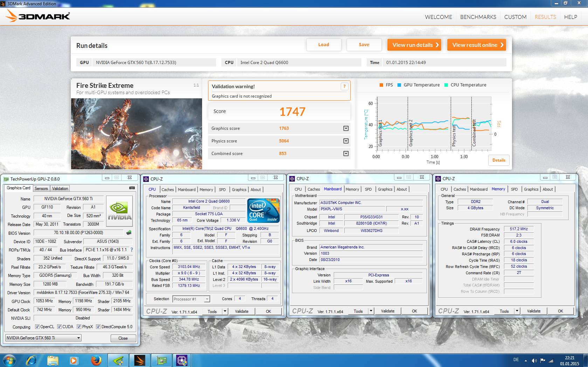This screenshot has width=588, height=367.
Task: Click the Fire Strike Extreme preview image
Action: click(x=137, y=134)
